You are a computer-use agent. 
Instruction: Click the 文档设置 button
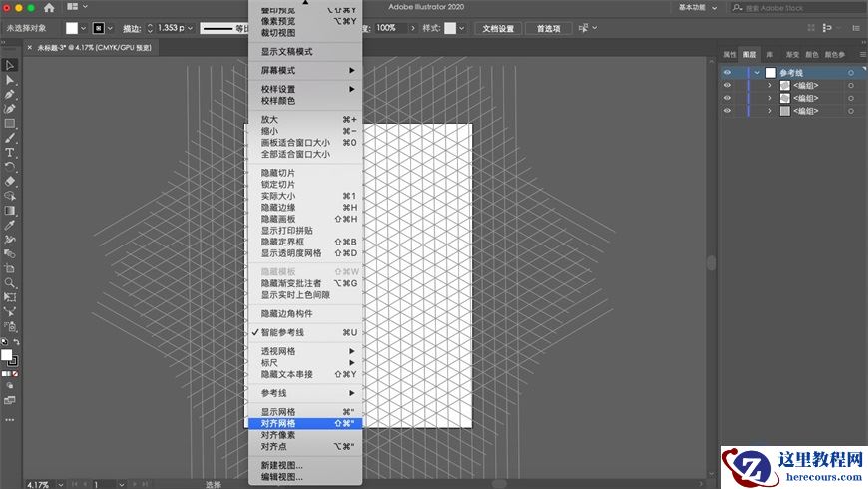tap(498, 28)
